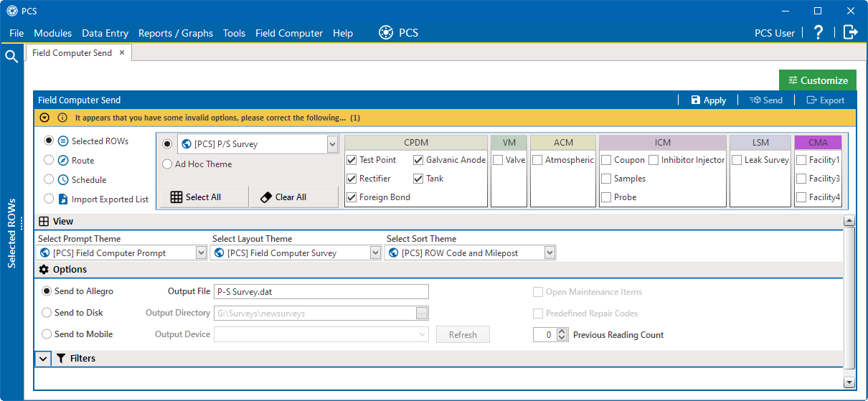
Task: Enable the Coupon checkbox
Action: (x=606, y=160)
